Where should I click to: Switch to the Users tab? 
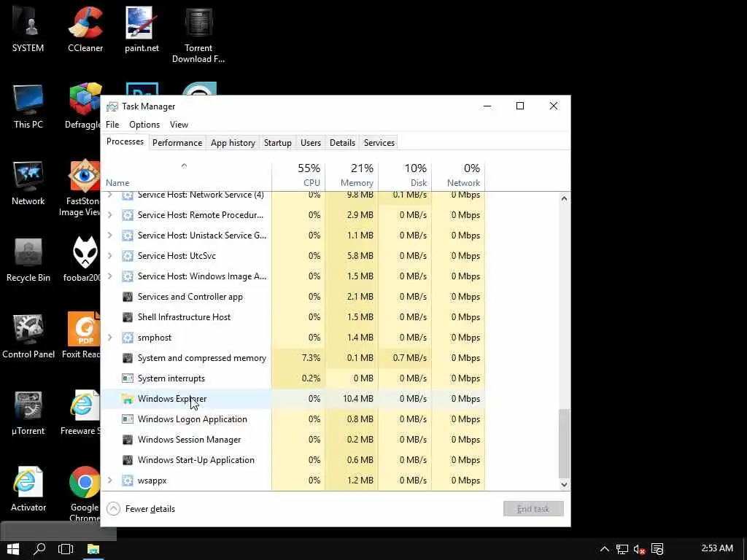(311, 143)
